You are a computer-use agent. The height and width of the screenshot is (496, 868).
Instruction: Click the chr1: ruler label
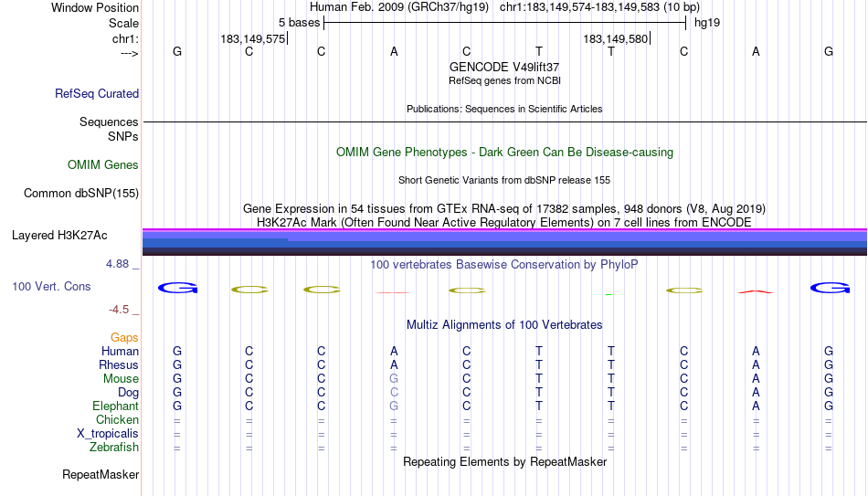point(126,38)
